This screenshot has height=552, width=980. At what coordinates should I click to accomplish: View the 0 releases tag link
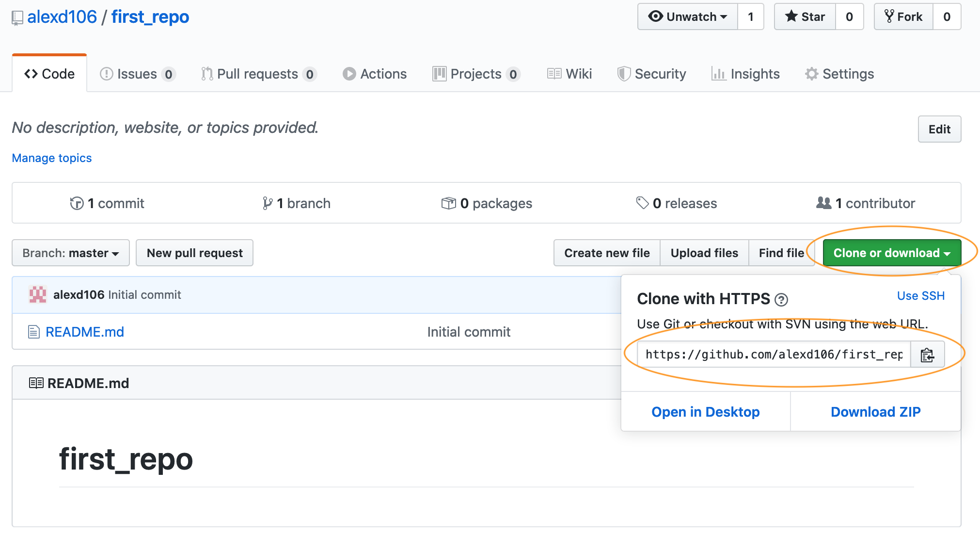tap(676, 203)
